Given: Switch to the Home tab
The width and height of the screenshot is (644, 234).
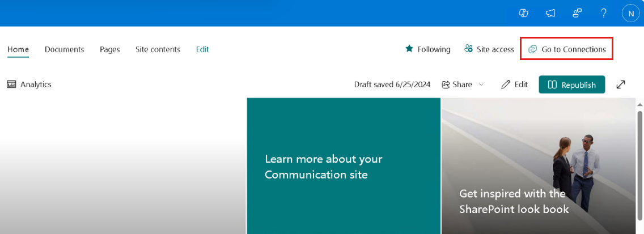Looking at the screenshot, I should [x=18, y=49].
